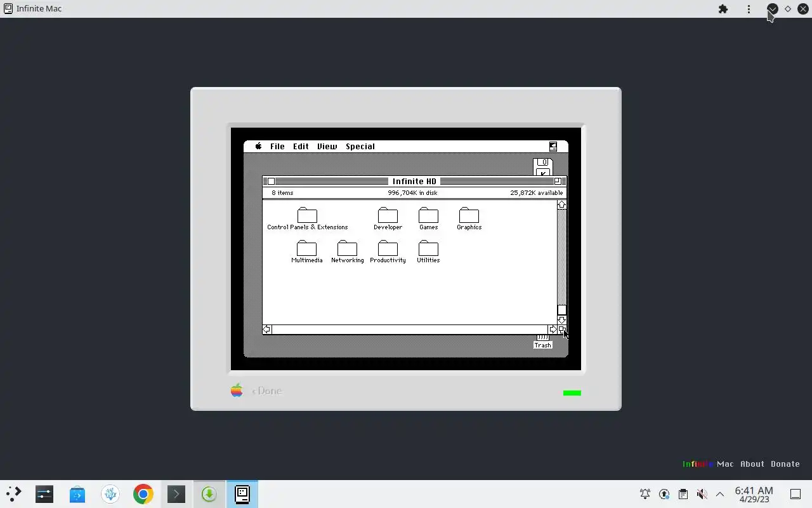
Task: Open the Apple menu
Action: click(x=258, y=146)
